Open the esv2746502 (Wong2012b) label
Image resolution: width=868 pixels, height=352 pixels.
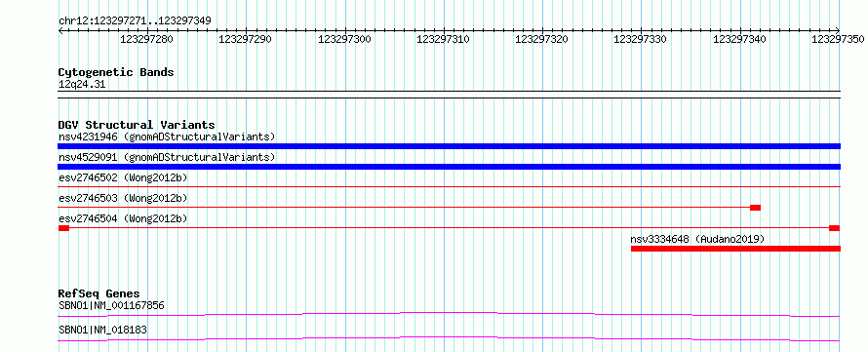pyautogui.click(x=123, y=177)
